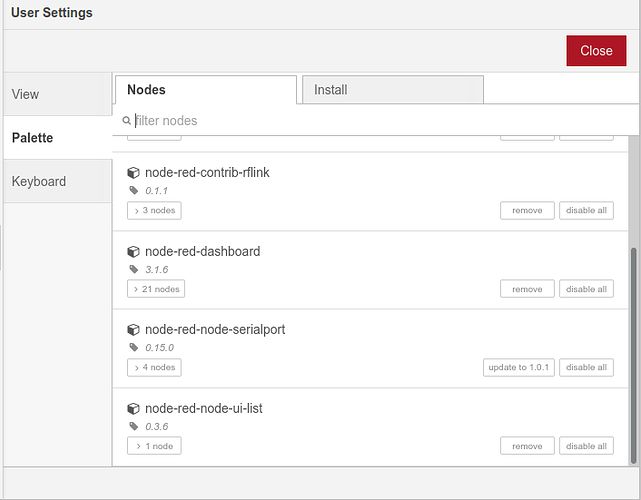Expand the 4 nodes list for serialport
This screenshot has height=500, width=641.
[154, 368]
